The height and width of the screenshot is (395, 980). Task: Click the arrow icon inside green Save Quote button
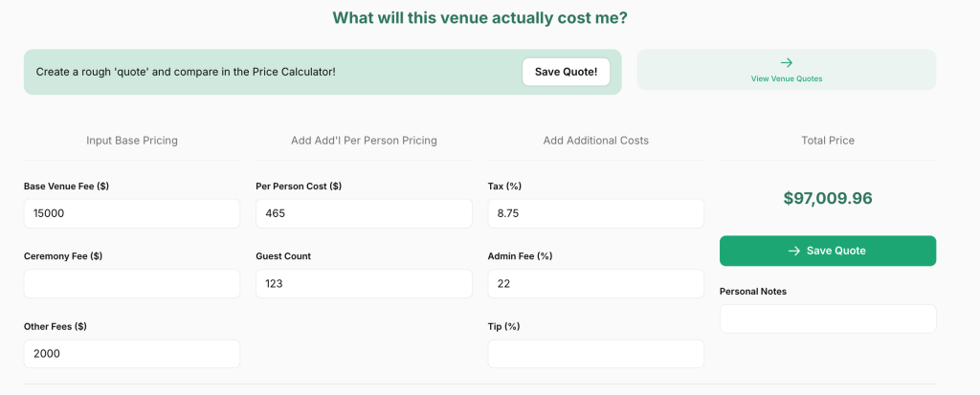click(x=793, y=251)
